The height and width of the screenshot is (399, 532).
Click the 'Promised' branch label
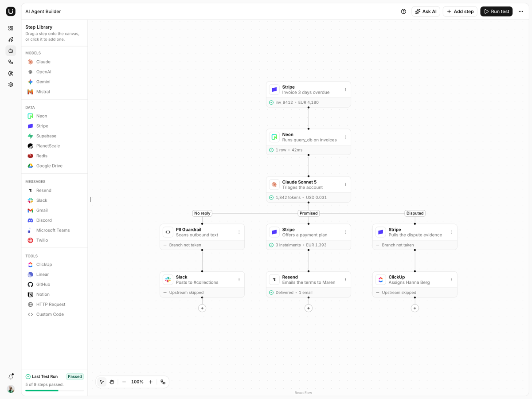[309, 213]
